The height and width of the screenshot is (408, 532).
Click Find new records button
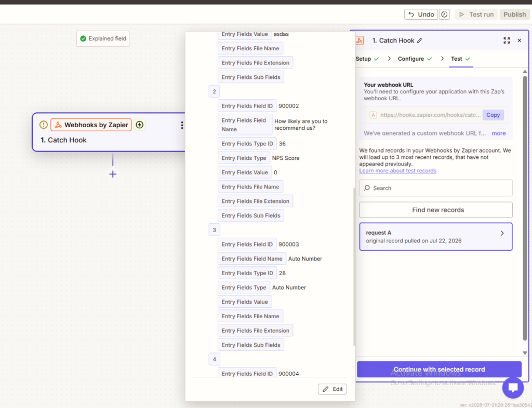[436, 210]
